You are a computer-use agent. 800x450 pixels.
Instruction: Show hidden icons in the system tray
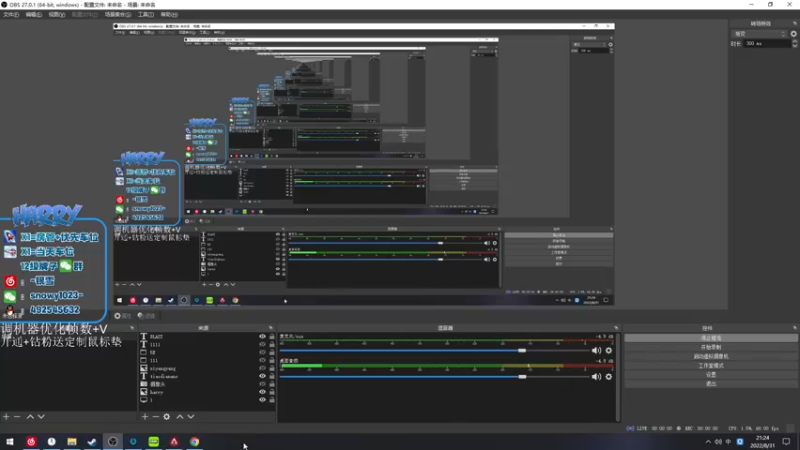point(708,442)
